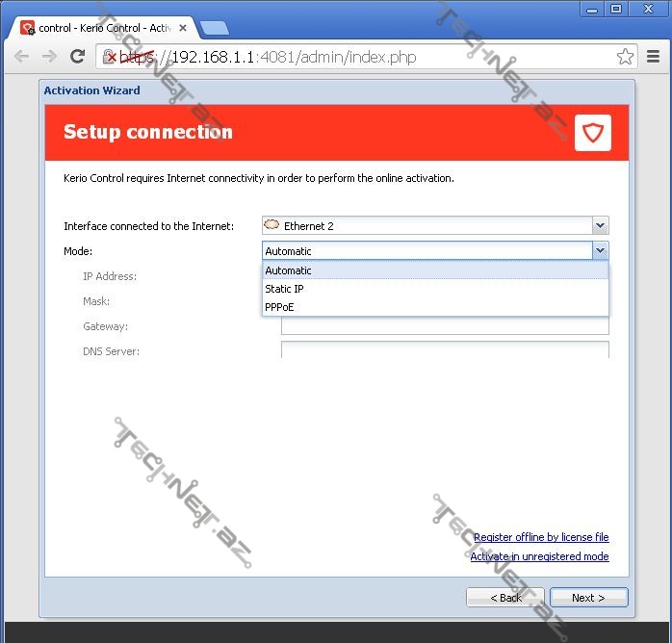Open the Chrome hamburger menu

[654, 57]
